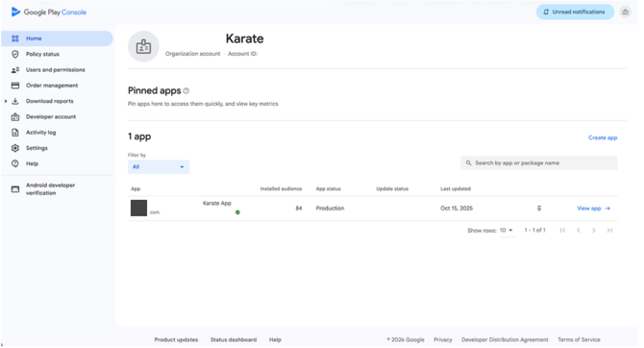Open Users and permissions page
644x348 pixels.
tap(57, 70)
